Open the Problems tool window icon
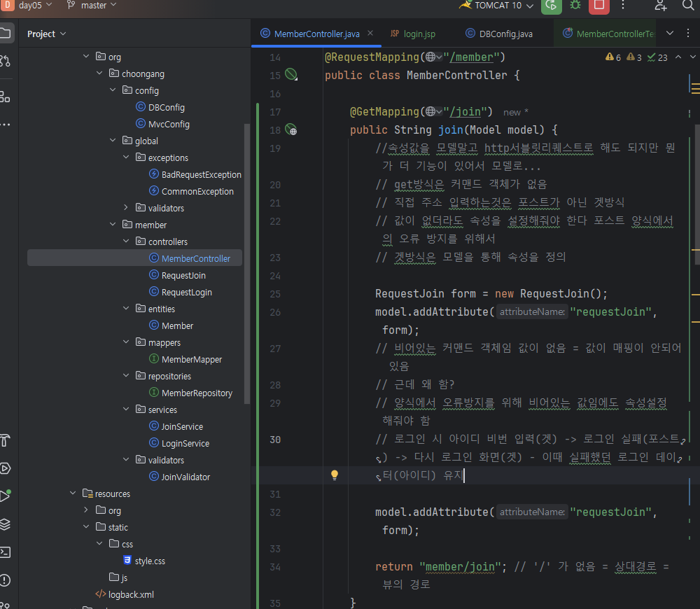The width and height of the screenshot is (700, 609). click(x=5, y=580)
